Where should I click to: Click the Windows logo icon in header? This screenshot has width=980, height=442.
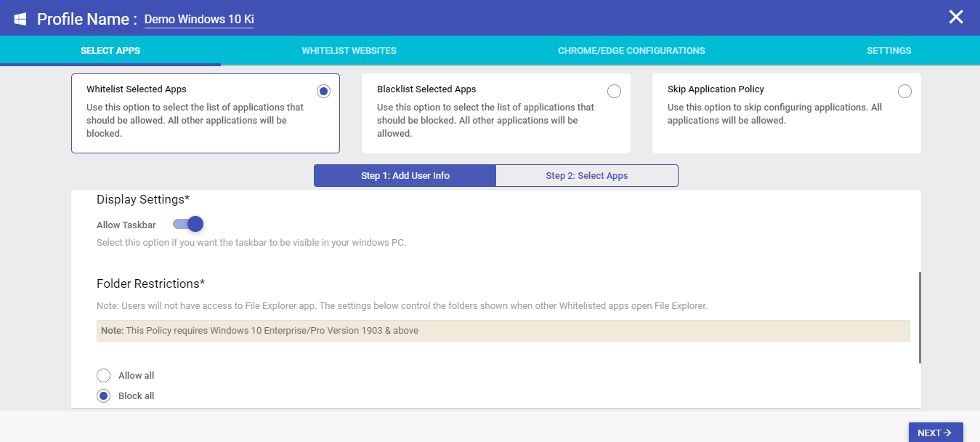point(20,19)
